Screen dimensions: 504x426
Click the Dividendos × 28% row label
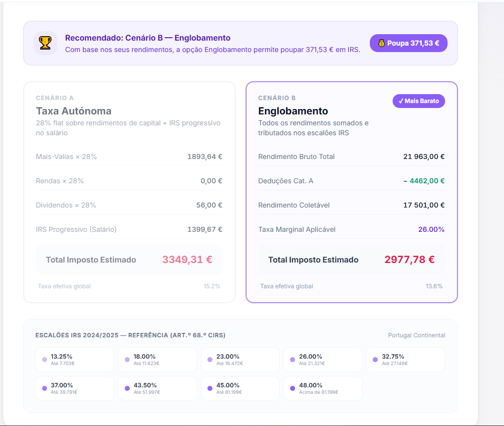pos(66,205)
